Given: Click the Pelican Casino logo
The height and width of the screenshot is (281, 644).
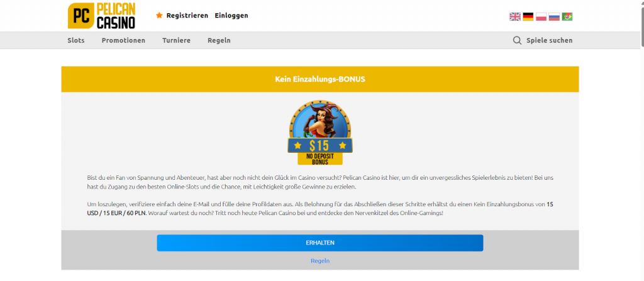Looking at the screenshot, I should click(x=101, y=16).
